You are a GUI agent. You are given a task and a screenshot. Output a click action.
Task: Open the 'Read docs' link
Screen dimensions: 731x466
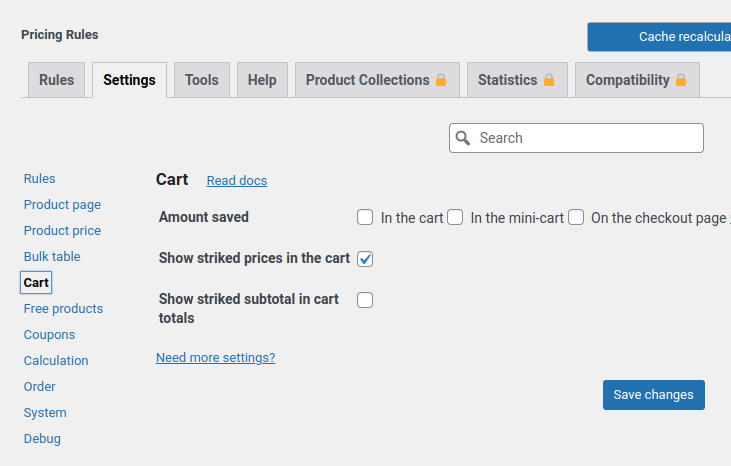click(x=237, y=181)
